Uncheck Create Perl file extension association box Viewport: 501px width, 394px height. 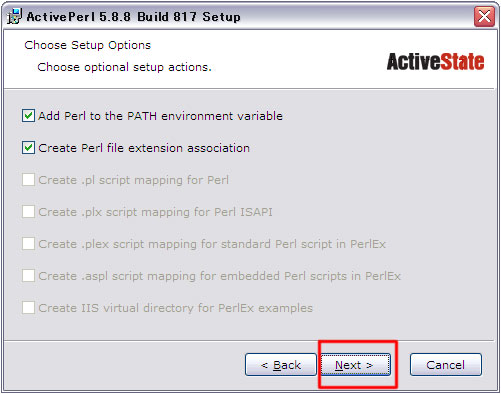(28, 148)
